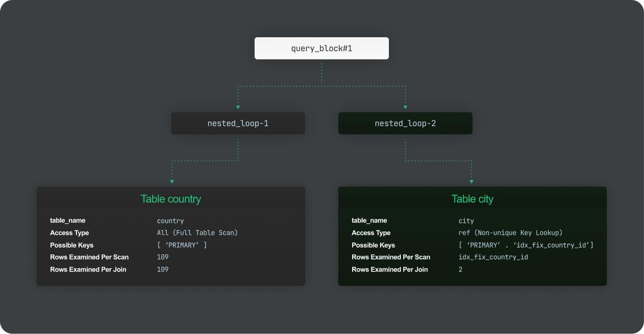Click the nested_loop-2 node
The image size is (644, 334).
point(405,123)
